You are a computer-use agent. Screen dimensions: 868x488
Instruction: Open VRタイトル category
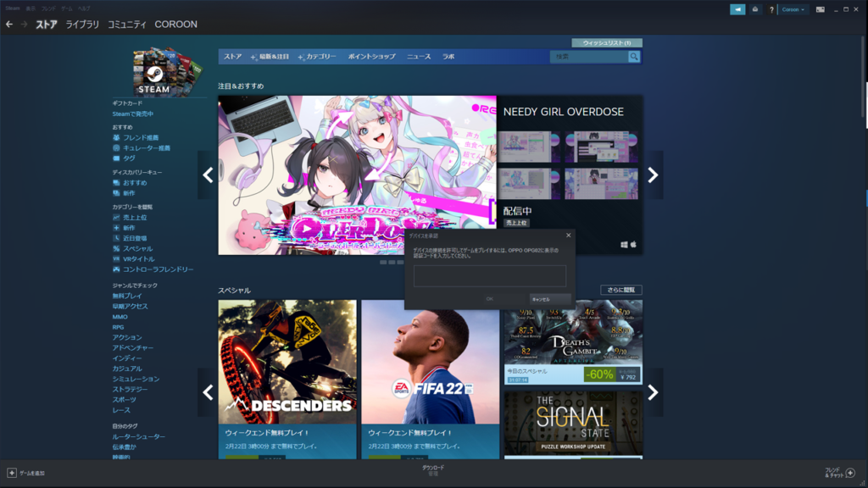coord(138,259)
